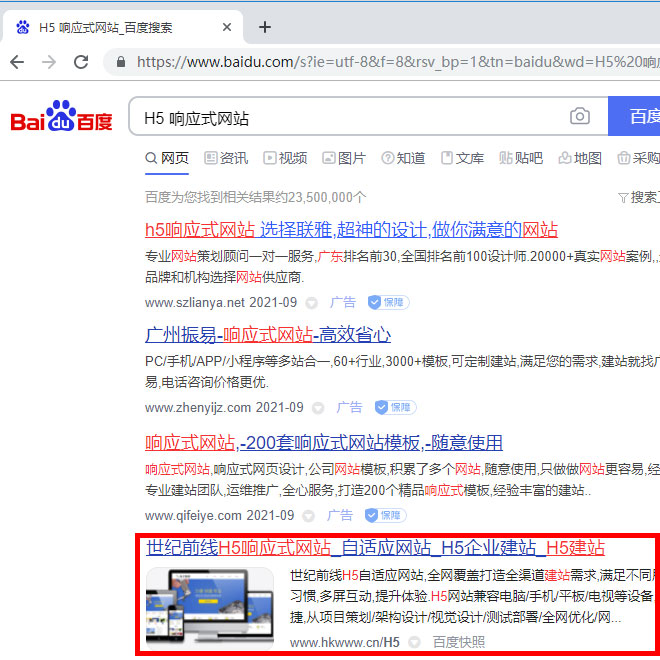Switch to the 知道 tab
The width and height of the screenshot is (660, 660).
click(x=403, y=158)
